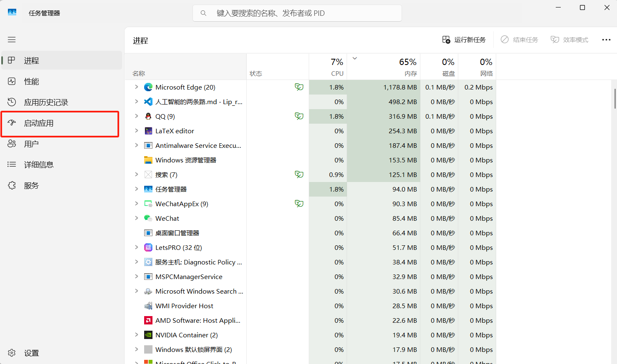Image resolution: width=617 pixels, height=364 pixels.
Task: Click the Microsoft Windows Search indexer icon
Action: pos(148,291)
